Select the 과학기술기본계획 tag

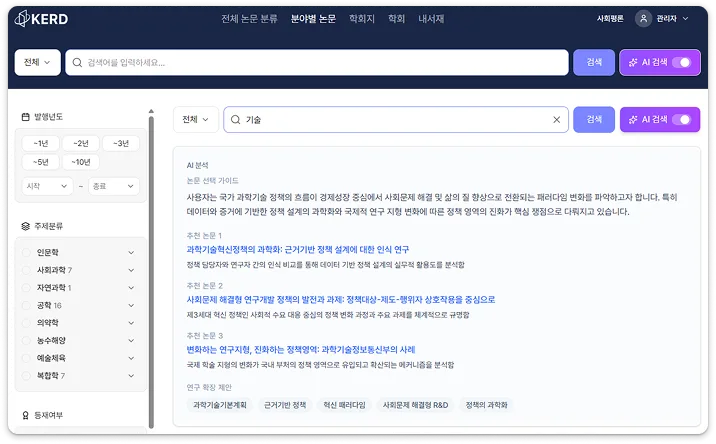point(220,405)
